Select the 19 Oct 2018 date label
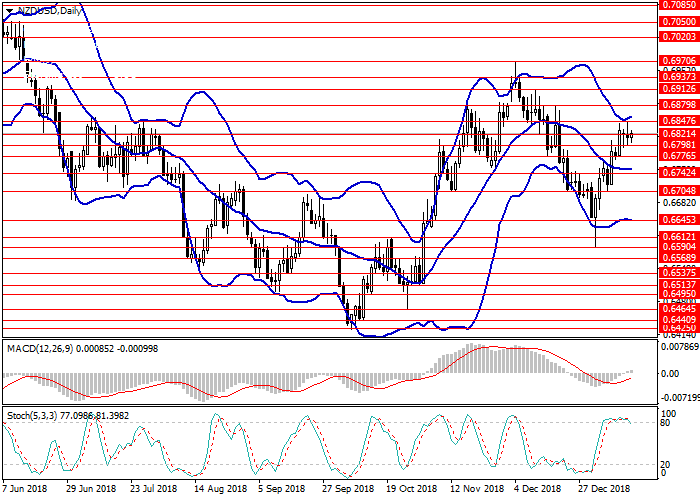The width and height of the screenshot is (700, 500). pos(411,490)
